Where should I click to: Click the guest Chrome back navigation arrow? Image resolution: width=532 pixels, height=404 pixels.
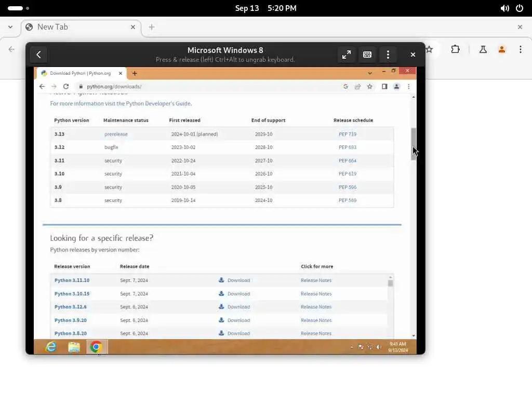coord(42,87)
